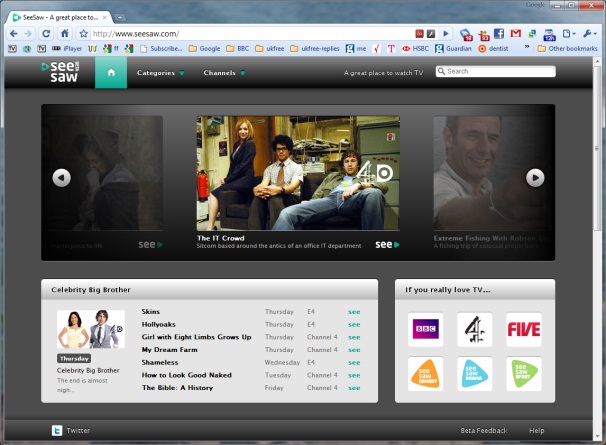
Task: Click the address bar URL field
Action: coord(251,34)
